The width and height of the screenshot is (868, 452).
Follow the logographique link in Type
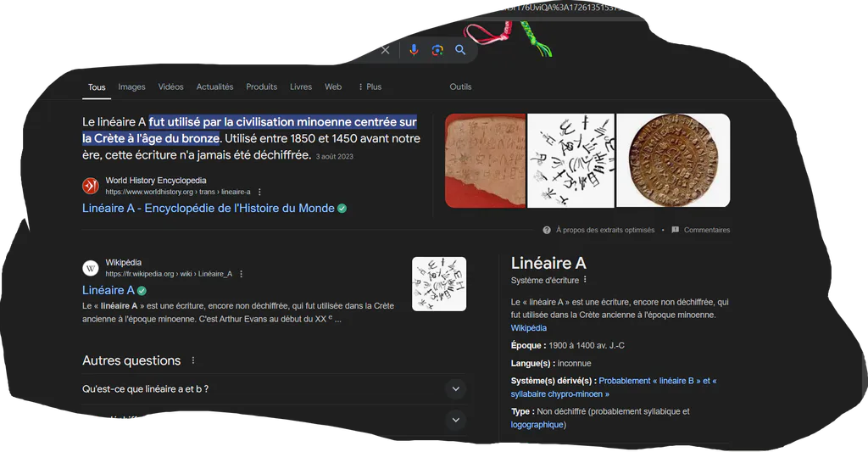tap(537, 425)
